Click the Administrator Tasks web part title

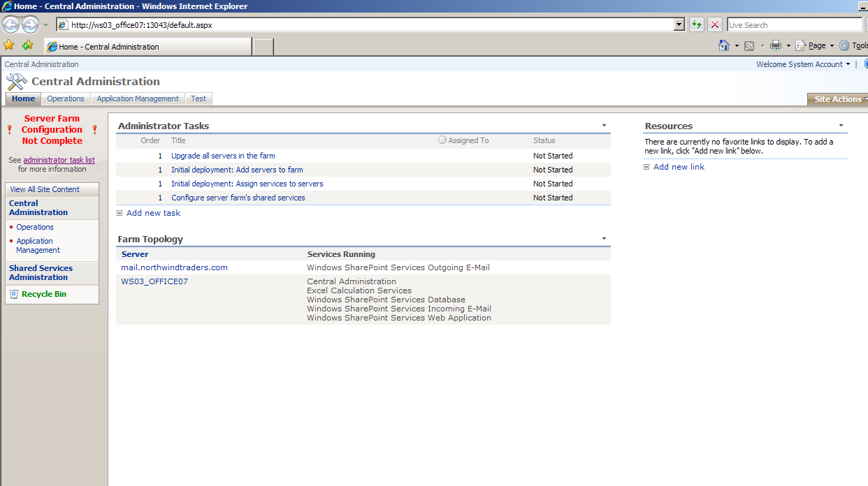(x=164, y=126)
